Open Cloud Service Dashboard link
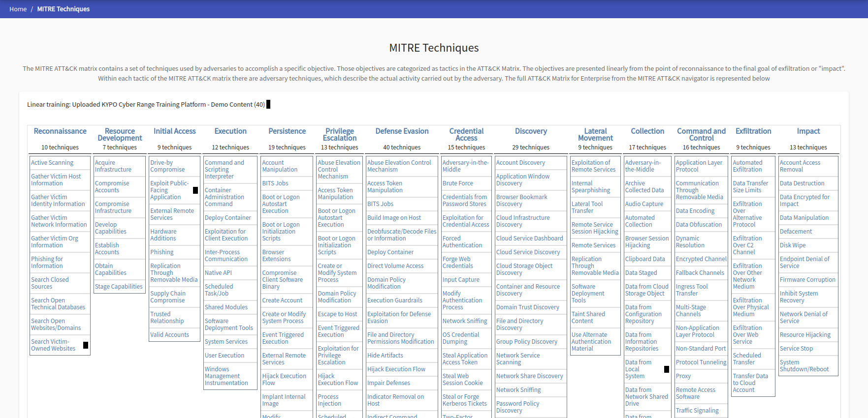 pyautogui.click(x=530, y=239)
